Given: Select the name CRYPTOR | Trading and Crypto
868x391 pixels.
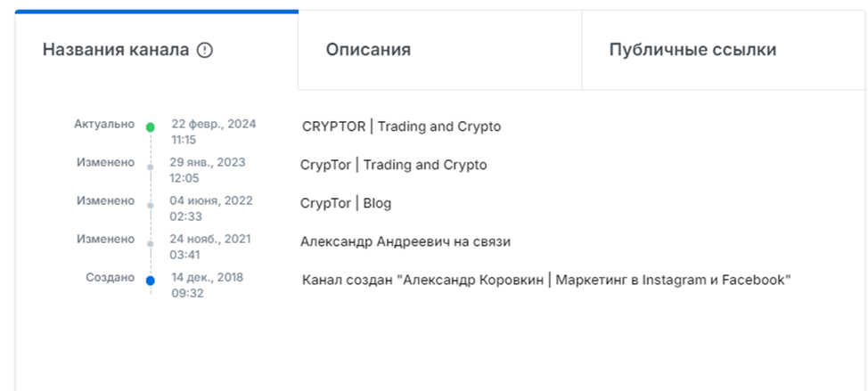Looking at the screenshot, I should pyautogui.click(x=401, y=126).
